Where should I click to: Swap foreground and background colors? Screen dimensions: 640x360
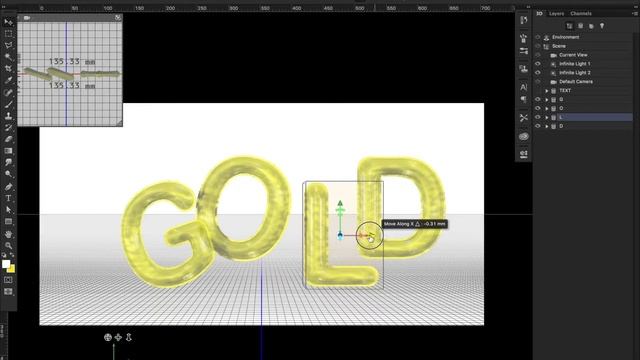coord(12,255)
